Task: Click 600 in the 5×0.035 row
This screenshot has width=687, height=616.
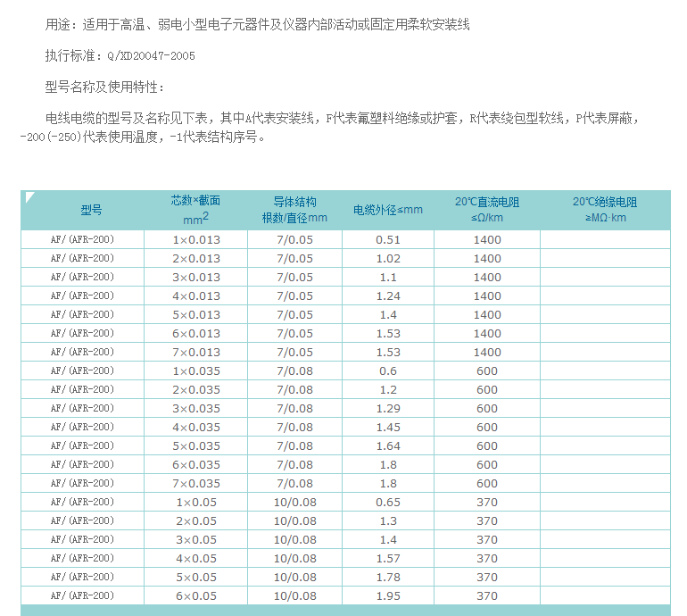Action: tap(487, 446)
